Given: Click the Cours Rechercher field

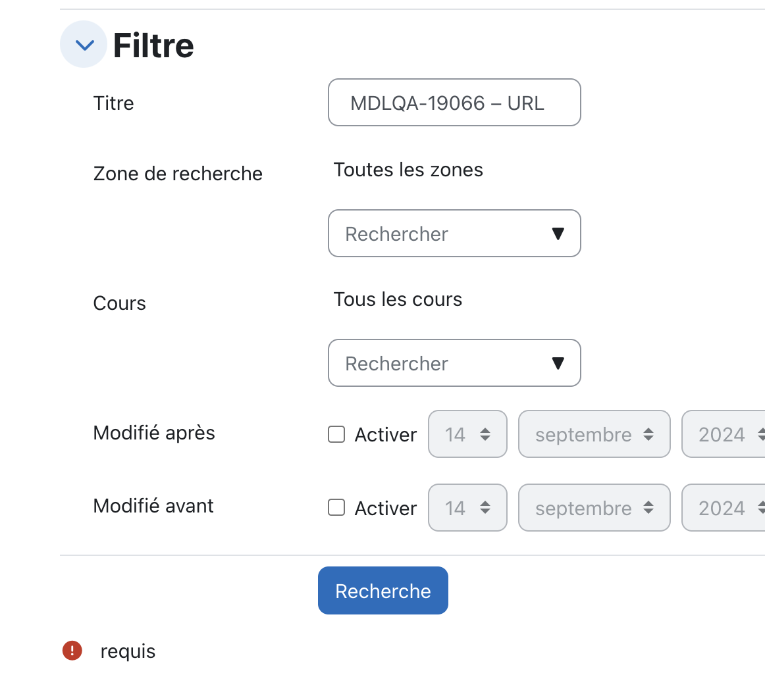Looking at the screenshot, I should pos(454,363).
